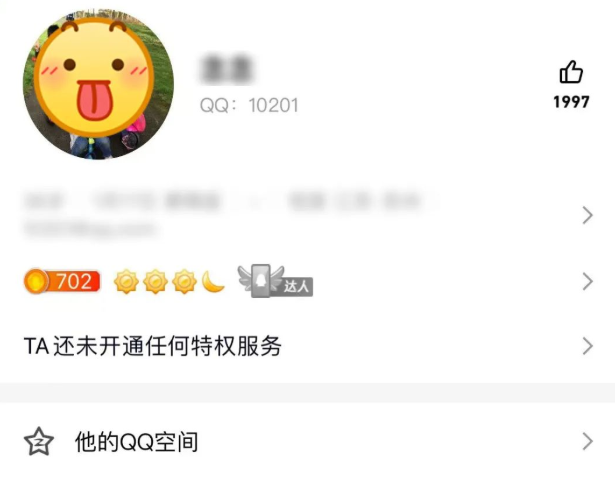The height and width of the screenshot is (487, 615).
Task: Tap the crescent moon level icon
Action: point(213,282)
